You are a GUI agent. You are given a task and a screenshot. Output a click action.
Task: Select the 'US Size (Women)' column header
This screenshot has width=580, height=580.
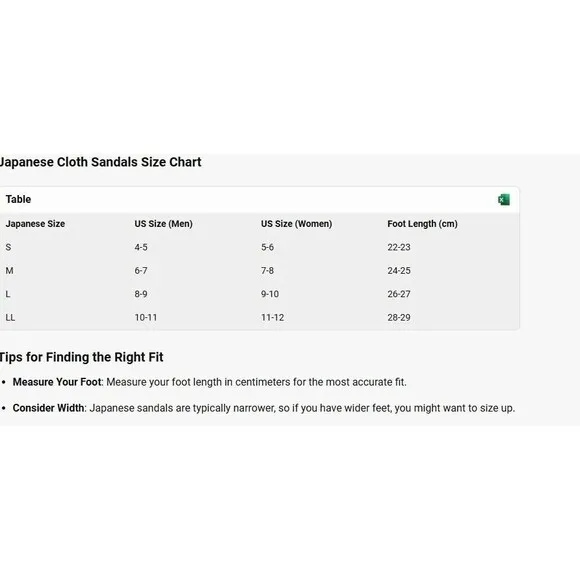(x=297, y=224)
